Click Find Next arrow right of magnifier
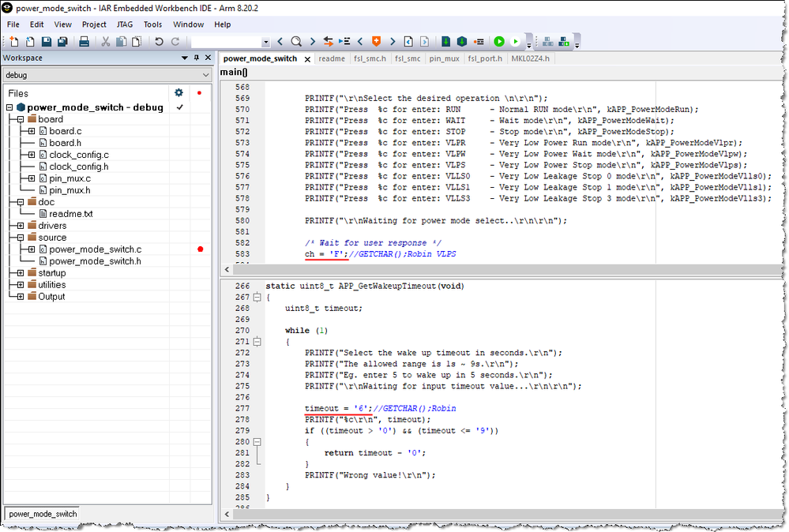789x532 pixels. [313, 42]
